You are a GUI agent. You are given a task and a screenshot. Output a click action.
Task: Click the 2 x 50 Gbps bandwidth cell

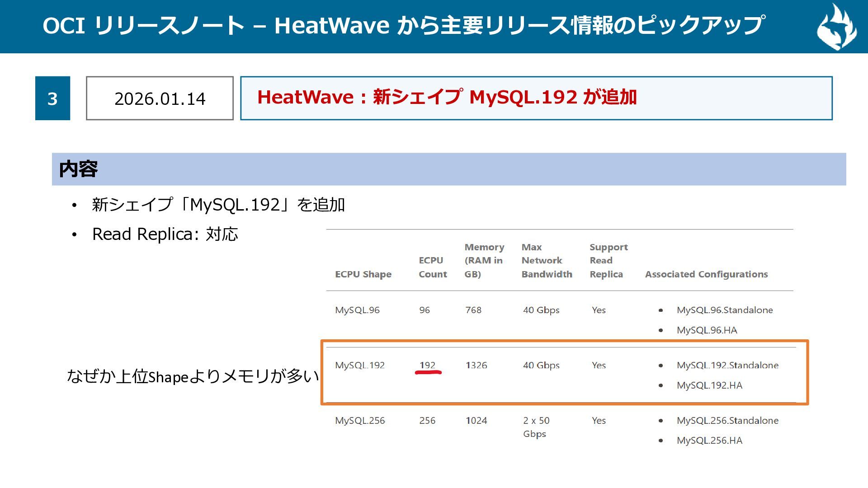coord(536,427)
